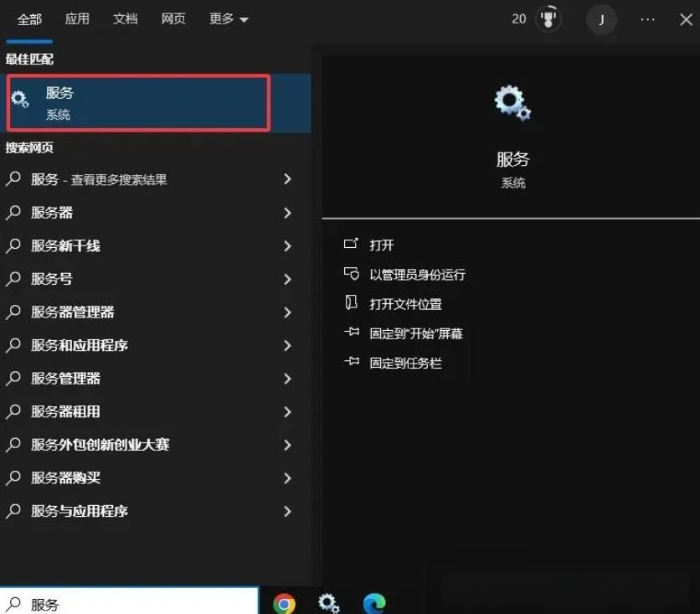The image size is (700, 614).
Task: Open Chrome from the taskbar
Action: click(x=284, y=602)
